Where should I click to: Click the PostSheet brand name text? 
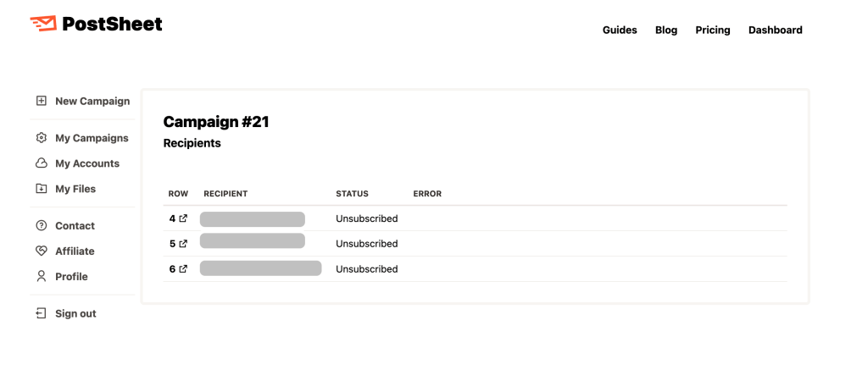pyautogui.click(x=112, y=25)
